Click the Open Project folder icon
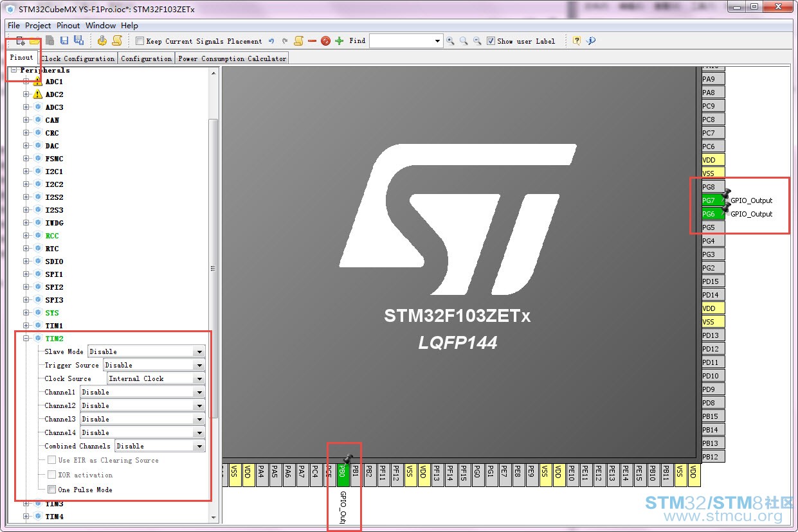798x532 pixels. pos(35,41)
